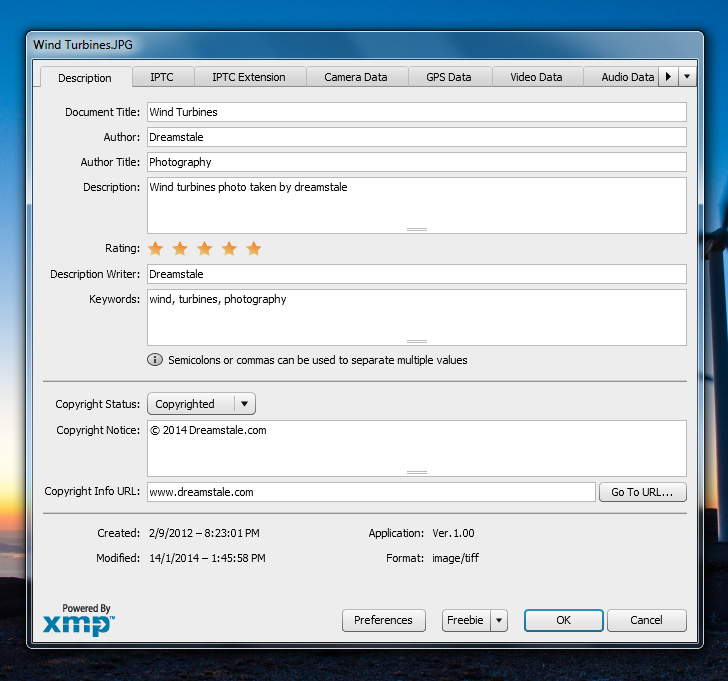This screenshot has height=681, width=728.
Task: Focus the Copyright Info URL field
Action: (371, 492)
